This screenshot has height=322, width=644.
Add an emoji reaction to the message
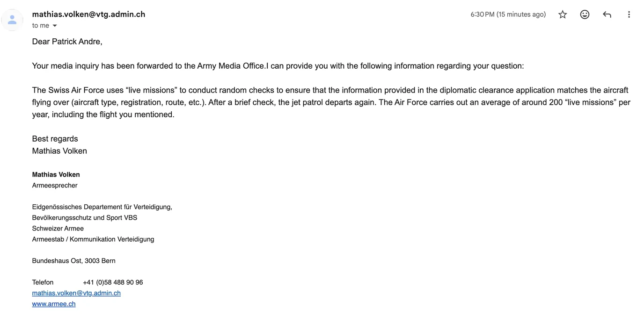click(585, 14)
